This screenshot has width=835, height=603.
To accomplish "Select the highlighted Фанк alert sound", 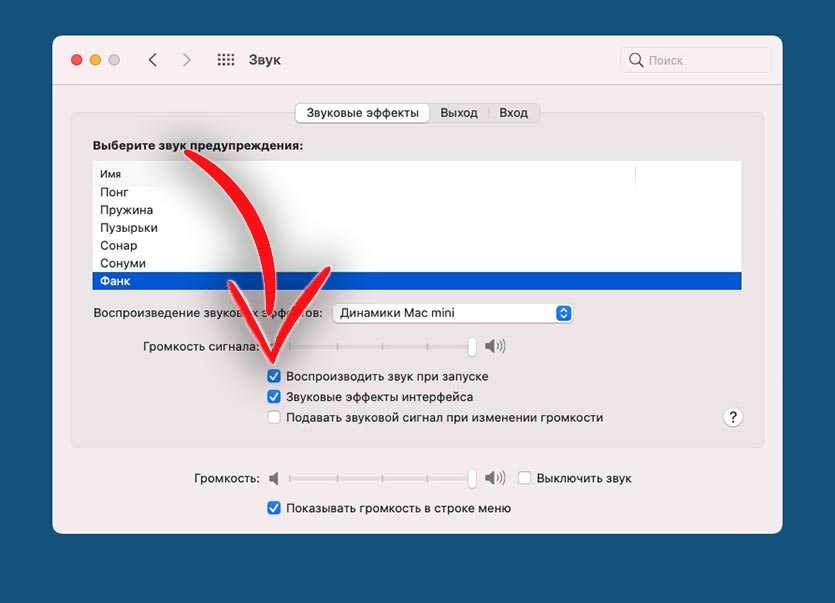I will [416, 281].
